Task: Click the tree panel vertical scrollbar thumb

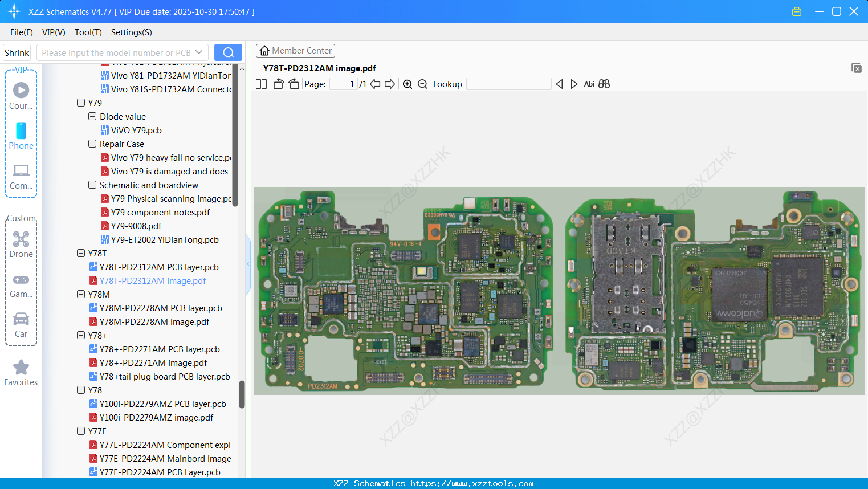Action: [235, 134]
